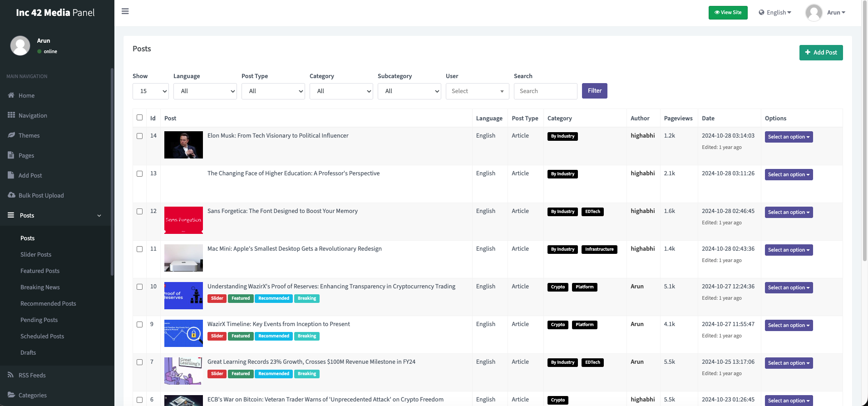The width and height of the screenshot is (868, 406).
Task: Click the Search text input field
Action: click(x=545, y=91)
